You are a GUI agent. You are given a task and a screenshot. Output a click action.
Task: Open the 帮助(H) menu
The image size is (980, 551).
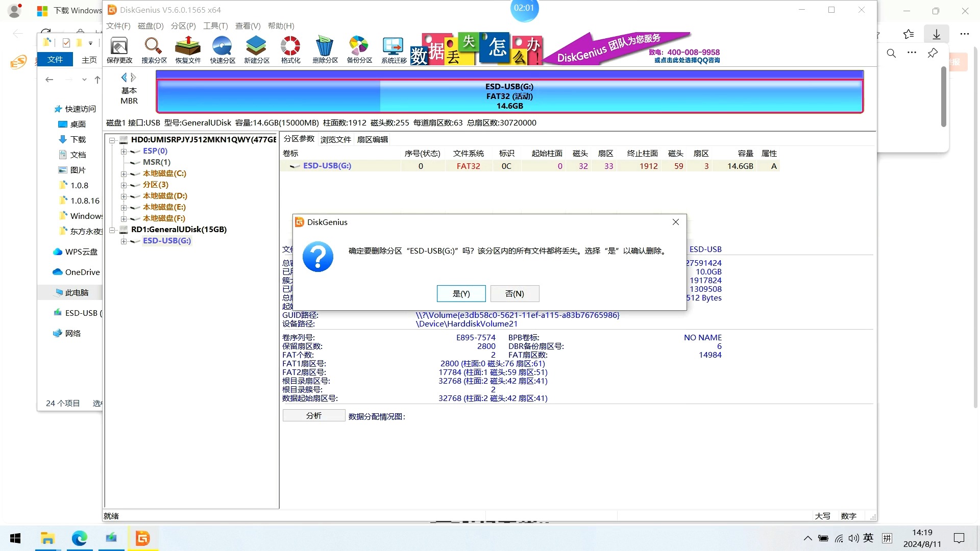(281, 26)
